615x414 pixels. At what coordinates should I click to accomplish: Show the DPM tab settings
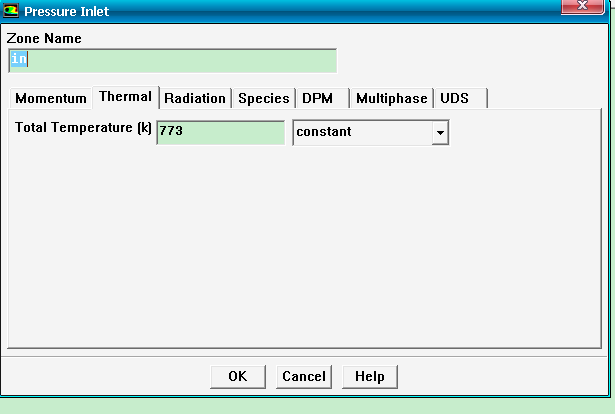[x=317, y=98]
